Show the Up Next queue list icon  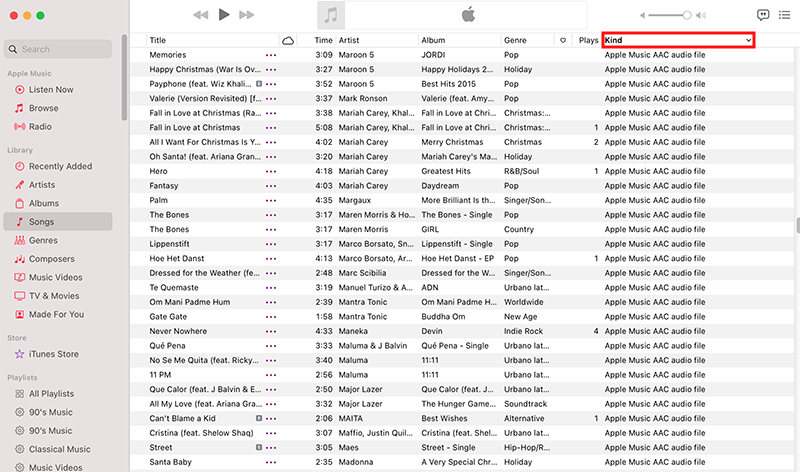[784, 15]
